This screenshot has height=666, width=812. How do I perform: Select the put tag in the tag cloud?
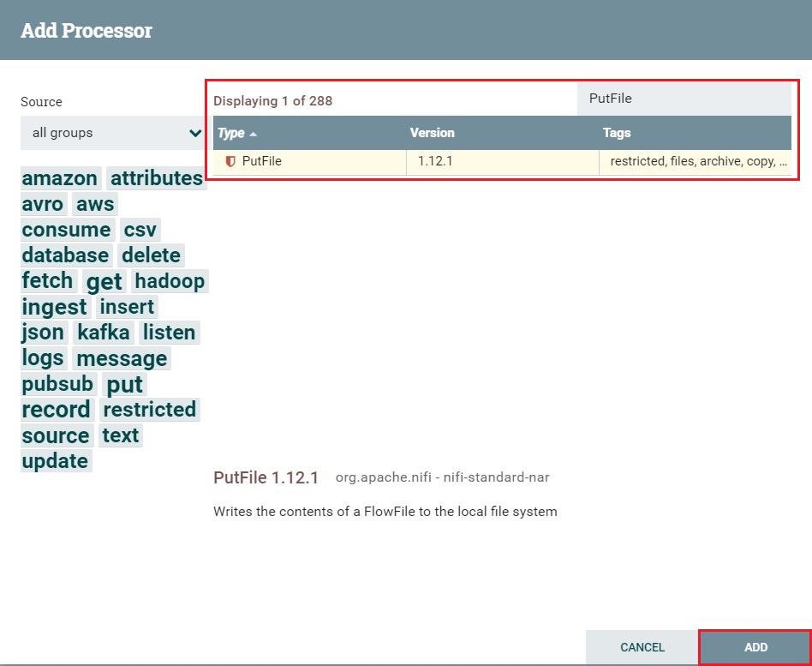point(124,384)
